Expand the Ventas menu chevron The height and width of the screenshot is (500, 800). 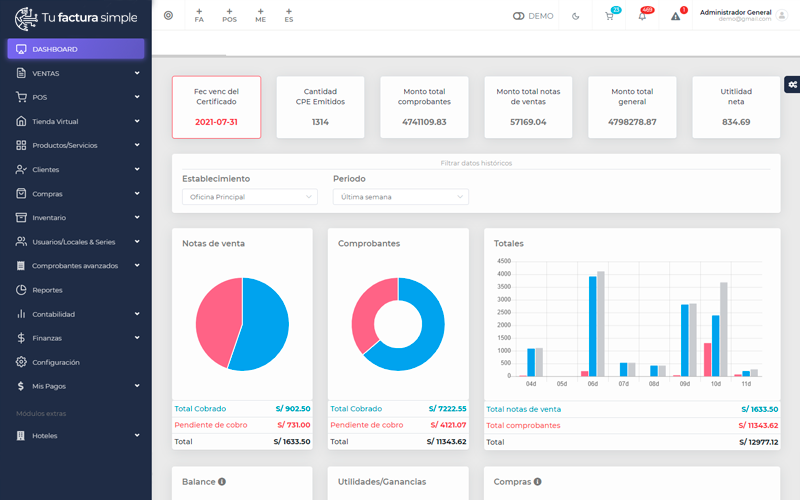point(137,73)
